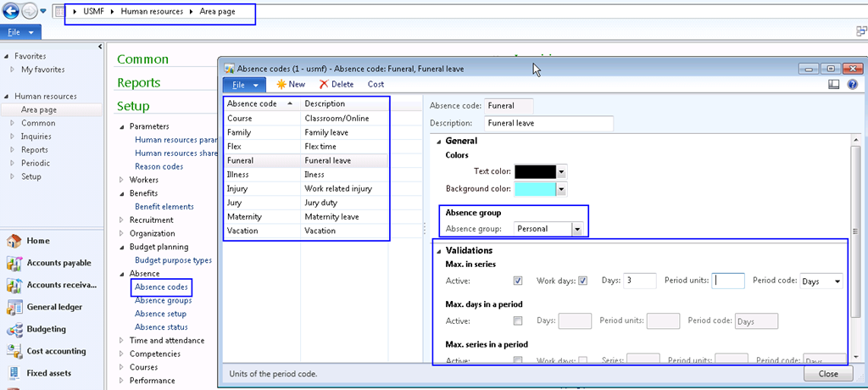The image size is (868, 390).
Task: Open the Cost menu item
Action: (376, 84)
